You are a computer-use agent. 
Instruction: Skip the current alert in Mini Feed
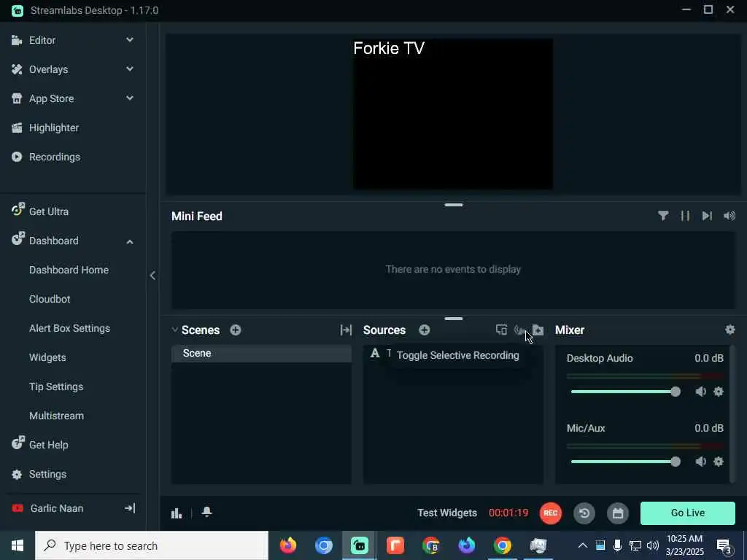click(x=707, y=216)
